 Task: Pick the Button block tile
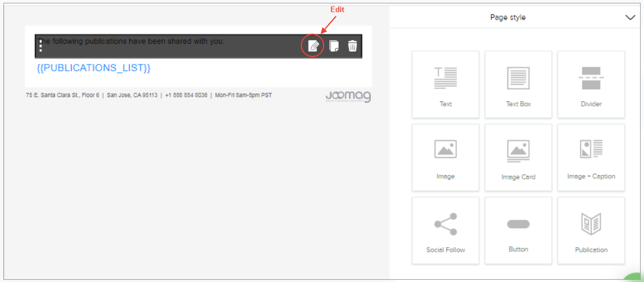[518, 230]
